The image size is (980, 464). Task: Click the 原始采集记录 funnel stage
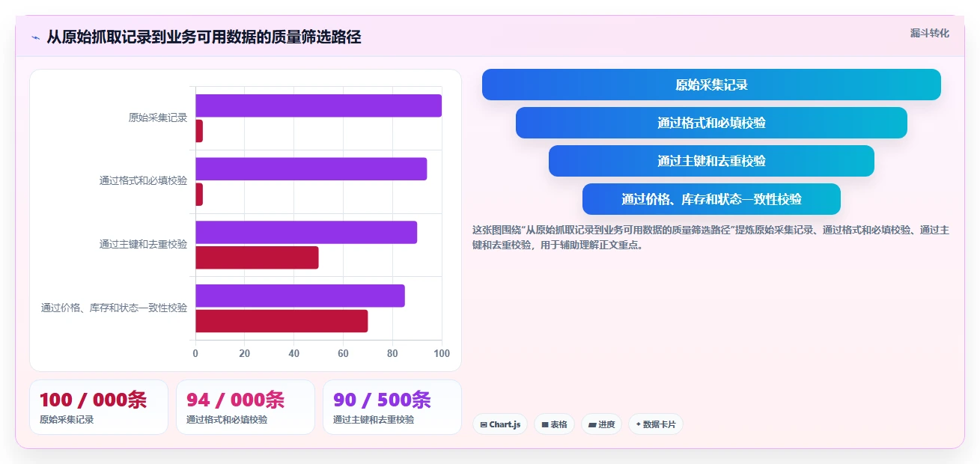(711, 85)
